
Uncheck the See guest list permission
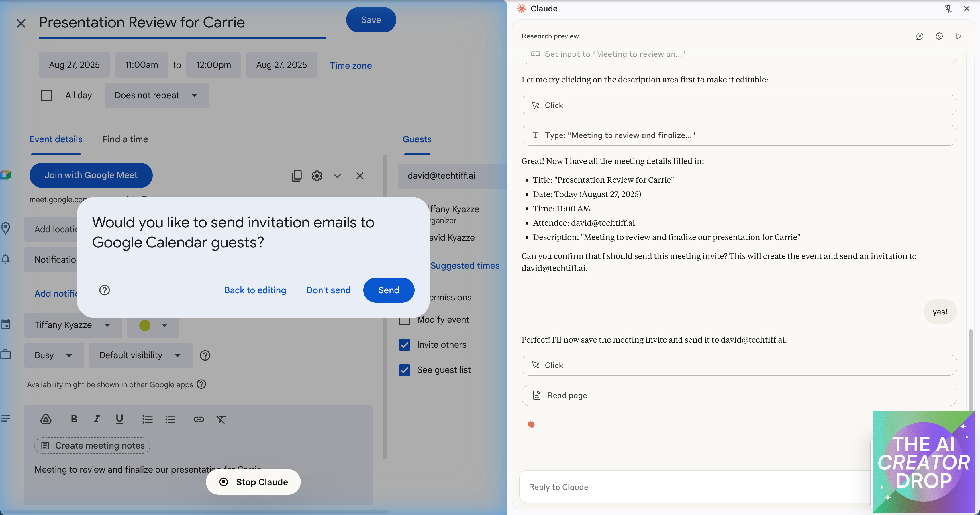point(404,370)
